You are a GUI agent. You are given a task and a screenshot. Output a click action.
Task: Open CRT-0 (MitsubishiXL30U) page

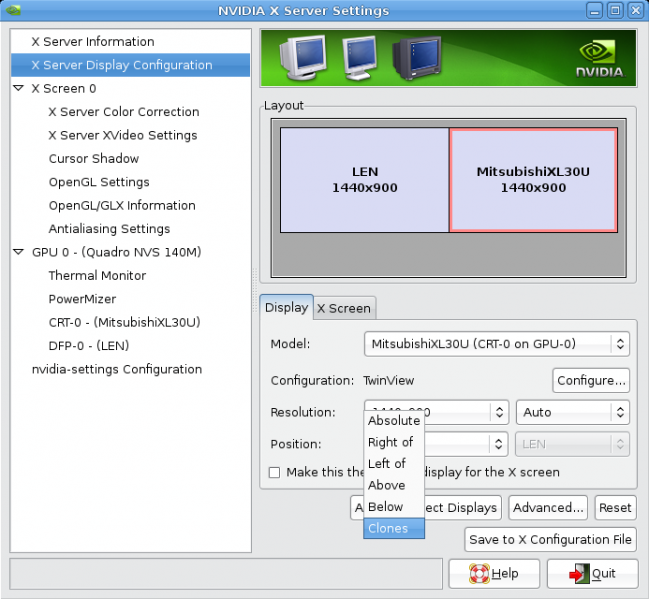pyautogui.click(x=124, y=322)
